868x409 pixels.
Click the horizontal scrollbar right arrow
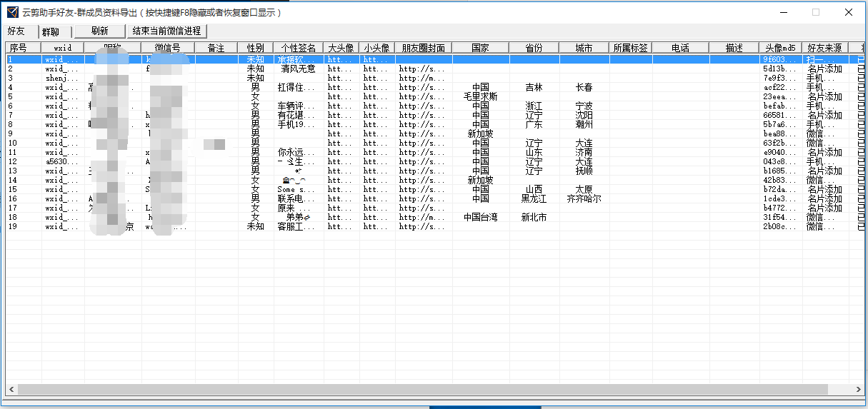(x=856, y=389)
